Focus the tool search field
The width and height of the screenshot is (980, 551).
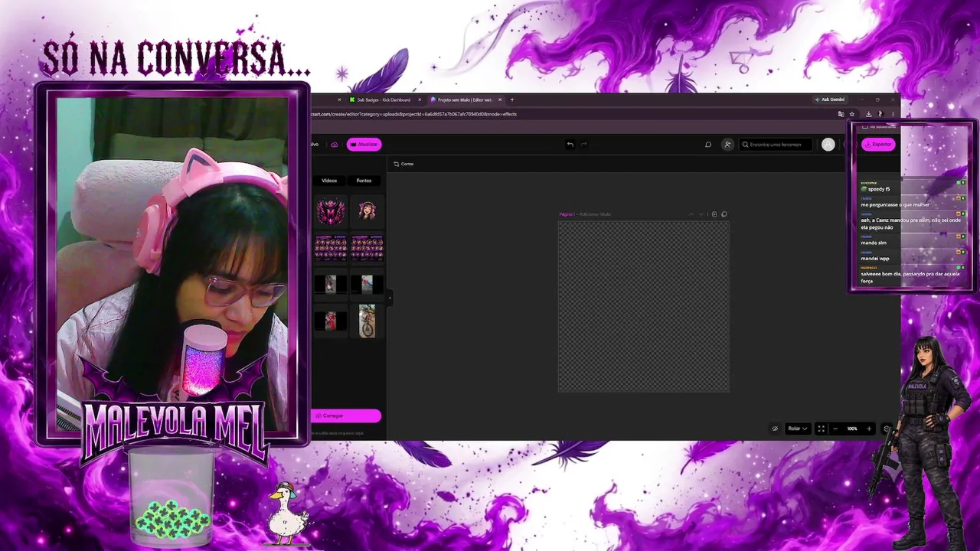[775, 144]
